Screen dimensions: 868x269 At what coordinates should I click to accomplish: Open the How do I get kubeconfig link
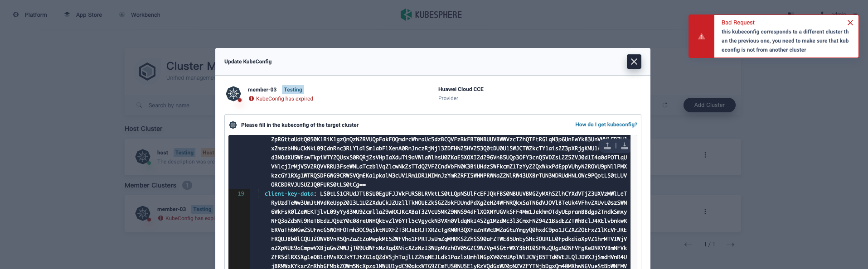coord(606,125)
